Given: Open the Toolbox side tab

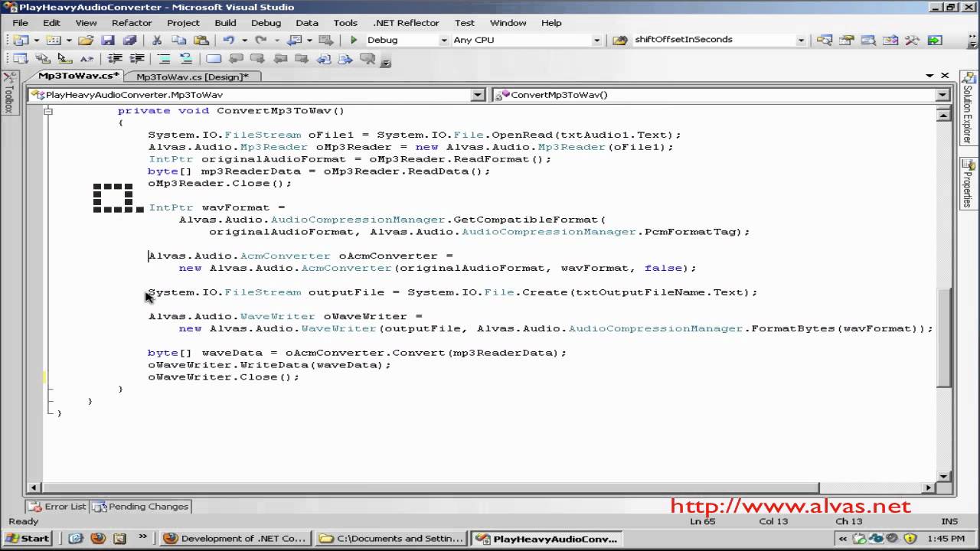Looking at the screenshot, I should [x=9, y=94].
